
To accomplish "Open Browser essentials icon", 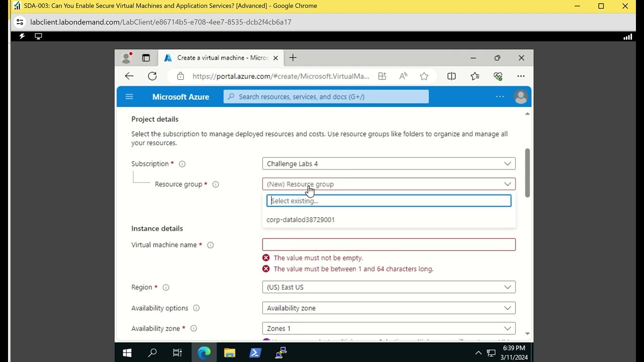I will 498,76.
